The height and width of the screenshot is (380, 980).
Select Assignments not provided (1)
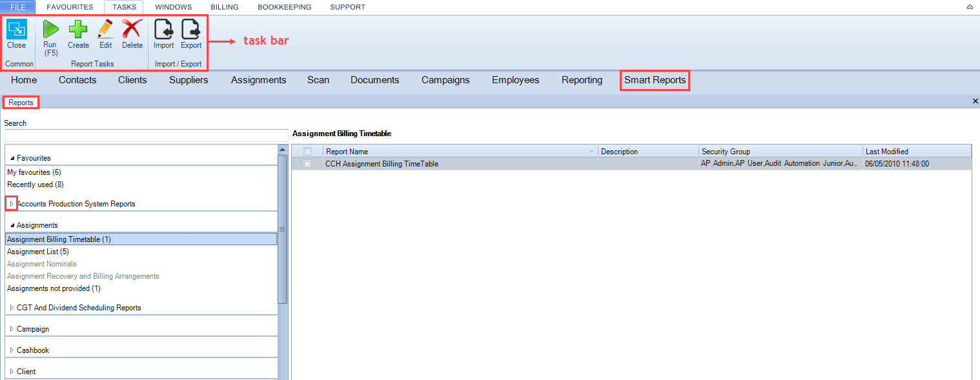pyautogui.click(x=54, y=288)
